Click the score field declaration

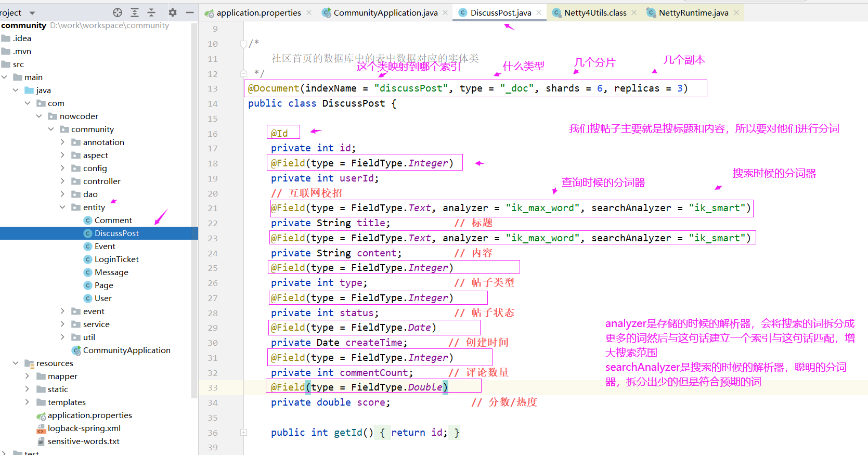pyautogui.click(x=330, y=402)
